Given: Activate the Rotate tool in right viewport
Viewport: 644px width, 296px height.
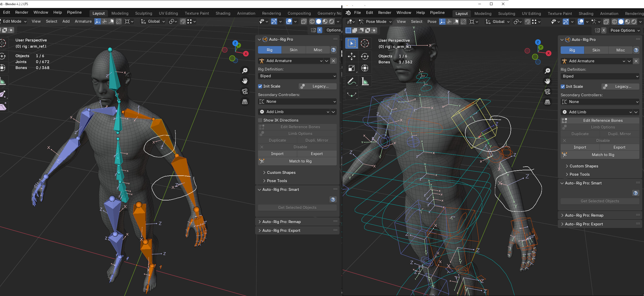Looking at the screenshot, I should point(365,56).
